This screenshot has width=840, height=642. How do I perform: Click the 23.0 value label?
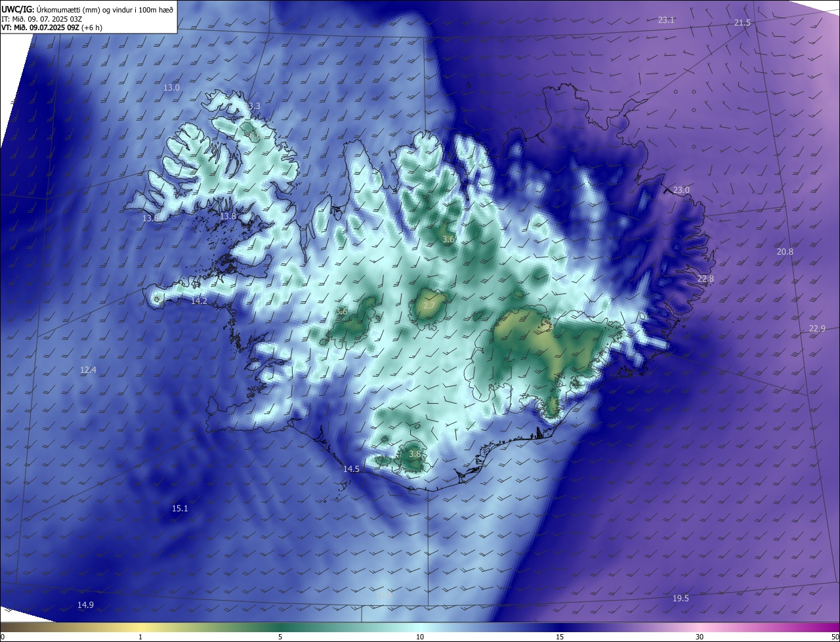point(681,190)
